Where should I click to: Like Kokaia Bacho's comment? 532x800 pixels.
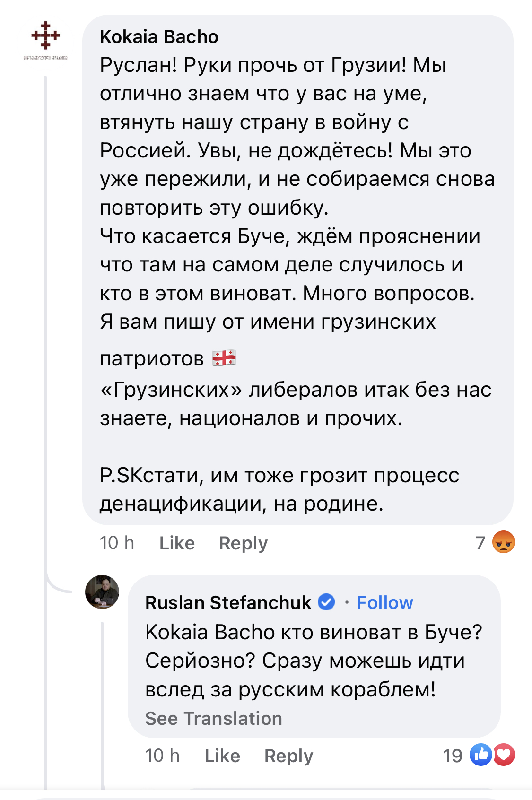click(177, 543)
